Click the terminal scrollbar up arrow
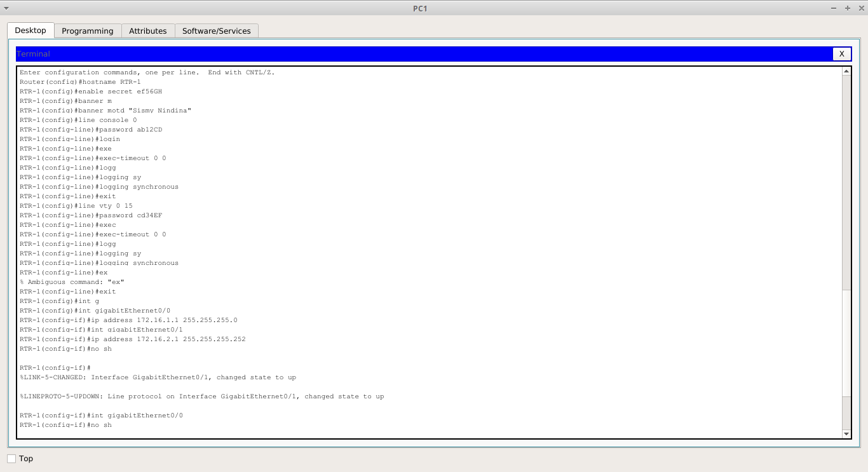868x472 pixels. (x=846, y=71)
